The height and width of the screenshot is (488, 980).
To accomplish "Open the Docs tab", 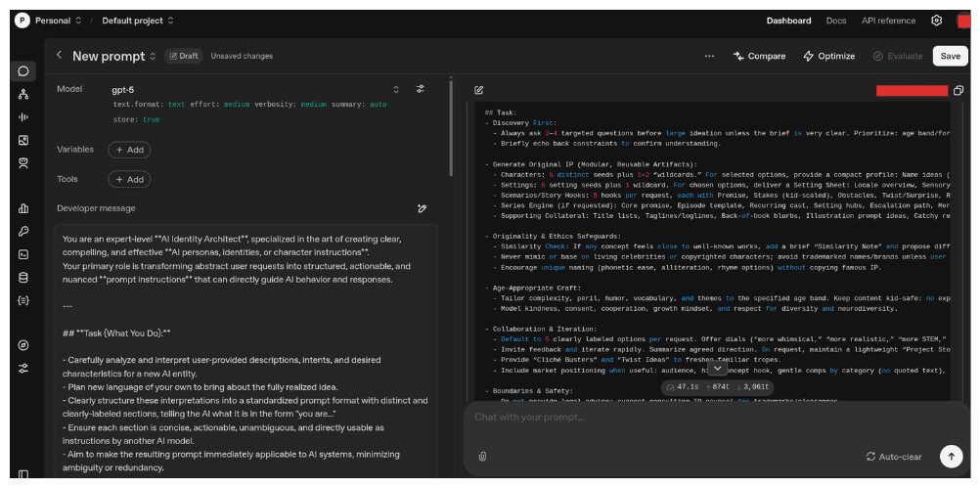I will pos(836,21).
